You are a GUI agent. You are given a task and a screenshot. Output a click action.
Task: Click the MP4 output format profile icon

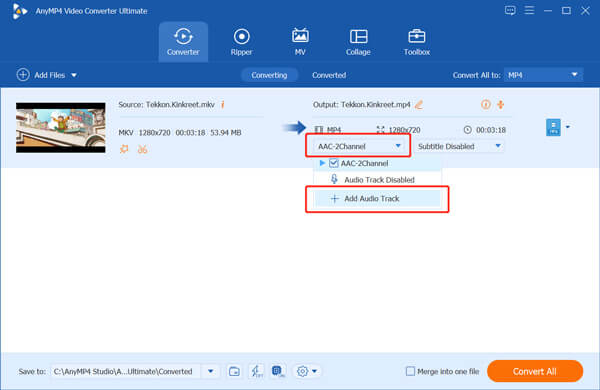tap(553, 127)
